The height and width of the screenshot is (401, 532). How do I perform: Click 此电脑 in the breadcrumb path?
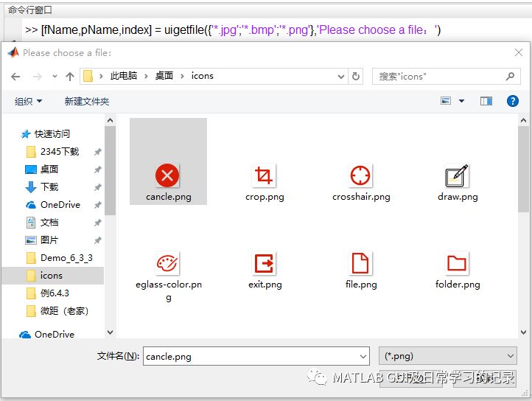pyautogui.click(x=124, y=75)
